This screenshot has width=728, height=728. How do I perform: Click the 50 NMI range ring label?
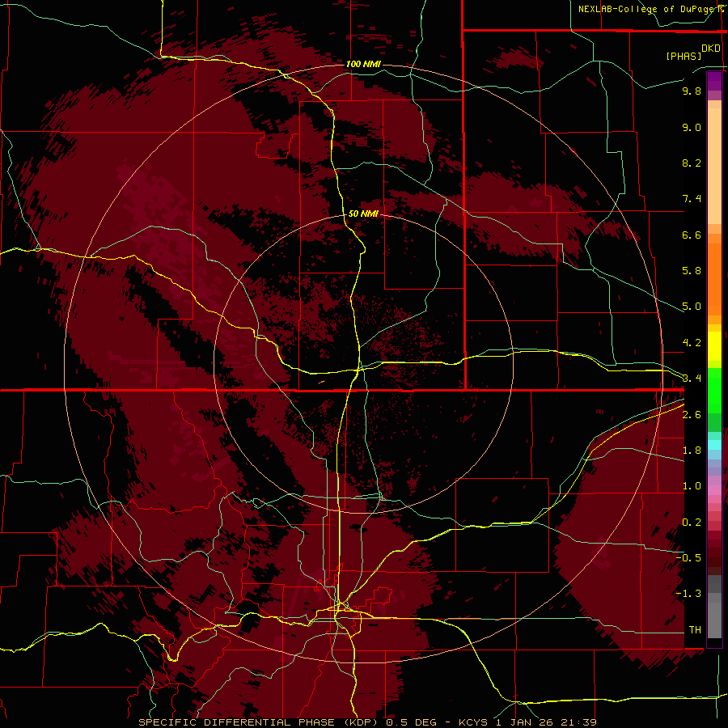tap(363, 214)
